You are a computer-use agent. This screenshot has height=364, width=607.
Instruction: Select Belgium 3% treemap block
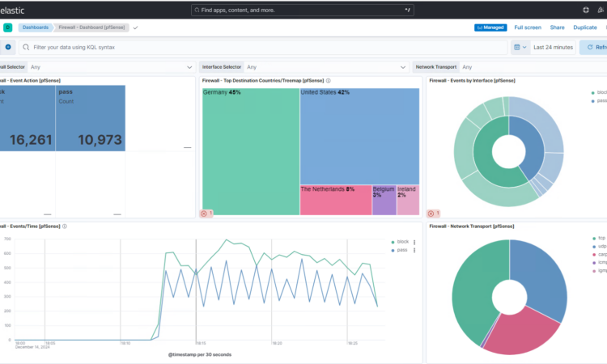(x=384, y=200)
